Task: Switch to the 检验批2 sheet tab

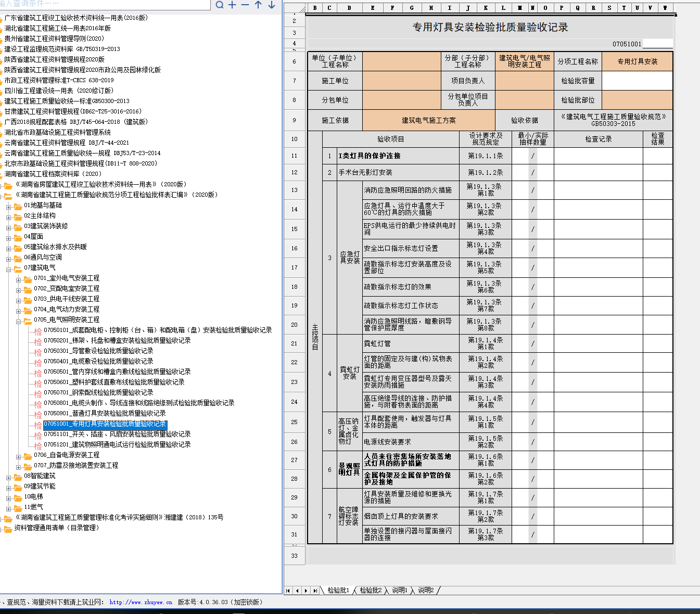Action: point(371,590)
